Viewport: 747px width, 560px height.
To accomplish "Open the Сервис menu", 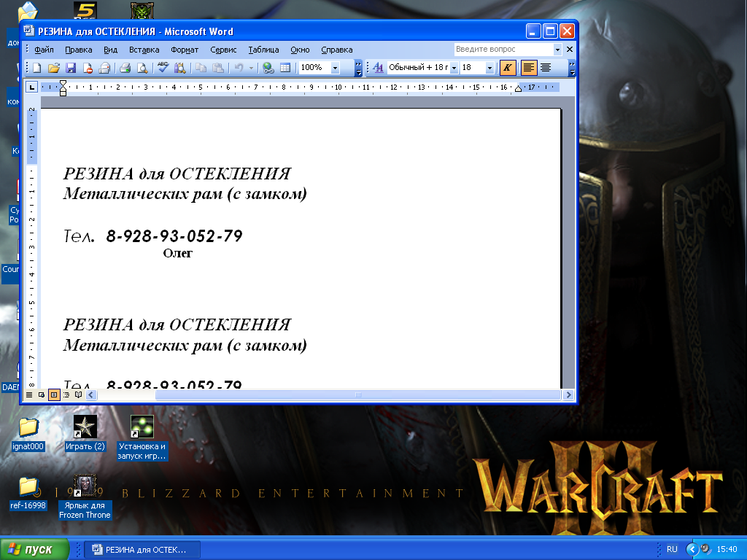I will coord(223,50).
